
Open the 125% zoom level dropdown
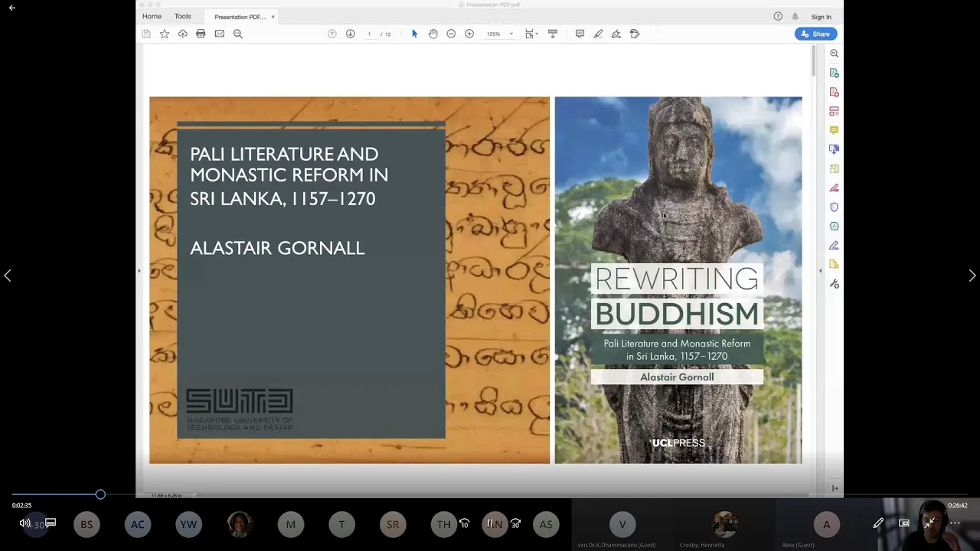coord(499,34)
